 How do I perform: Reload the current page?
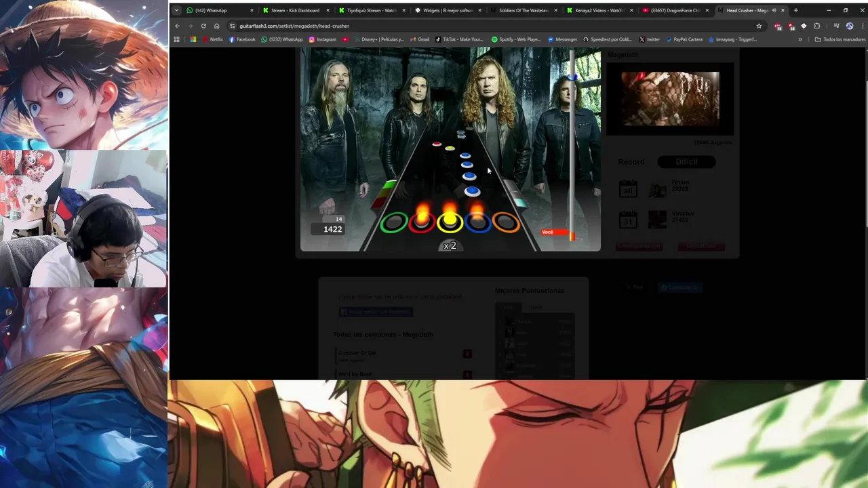pos(203,26)
